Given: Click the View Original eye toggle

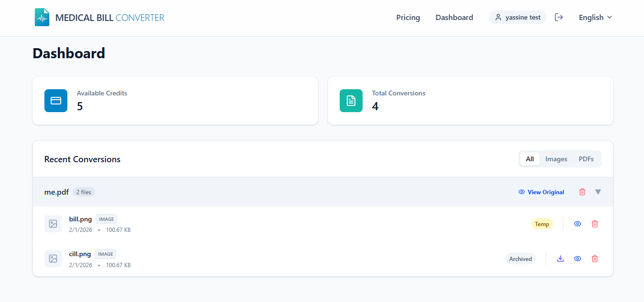Looking at the screenshot, I should click(x=521, y=192).
